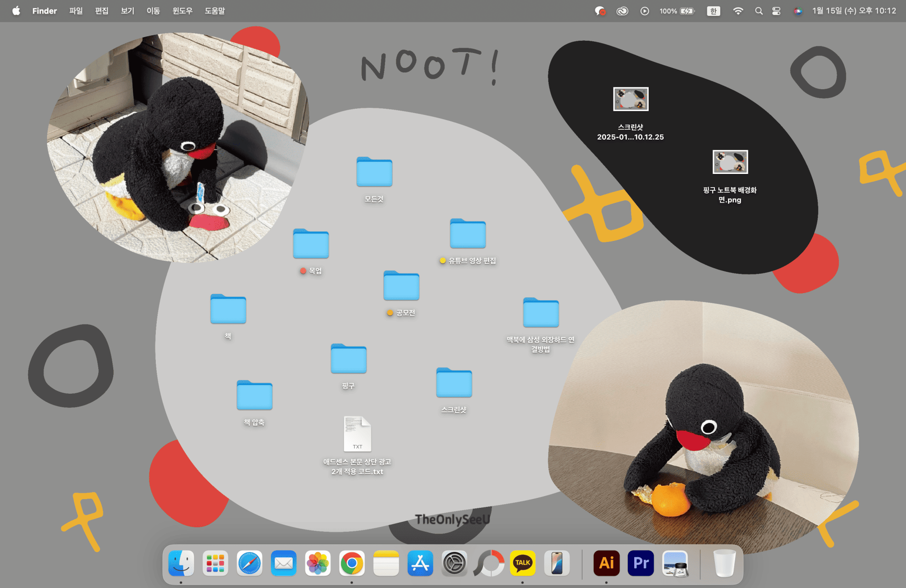Open Google Chrome from the Dock
The image size is (906, 588).
[352, 563]
